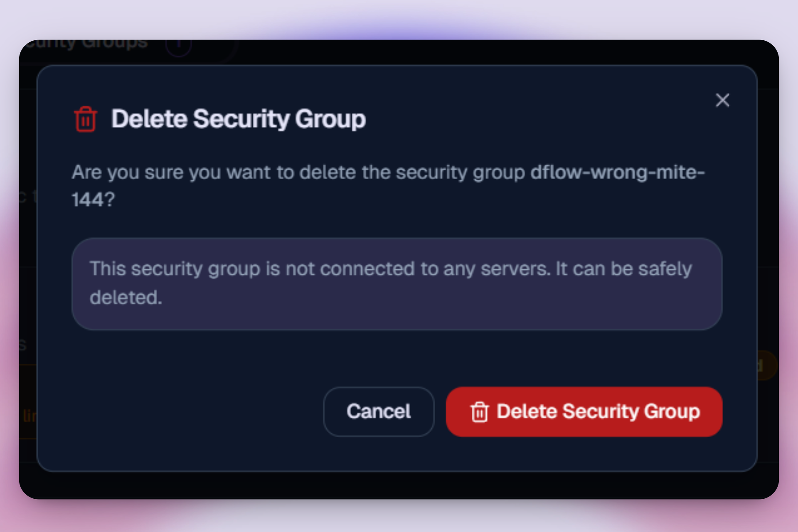Screen dimensions: 798x532
Task: Click the blank dialog space between notice and buttons
Action: [397, 358]
